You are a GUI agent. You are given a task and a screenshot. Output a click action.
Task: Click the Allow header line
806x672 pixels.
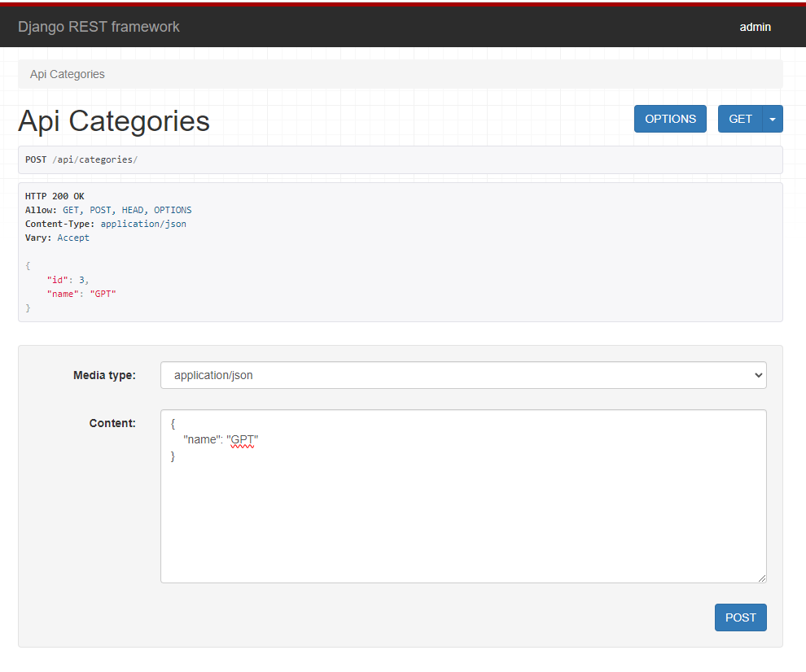[x=108, y=210]
